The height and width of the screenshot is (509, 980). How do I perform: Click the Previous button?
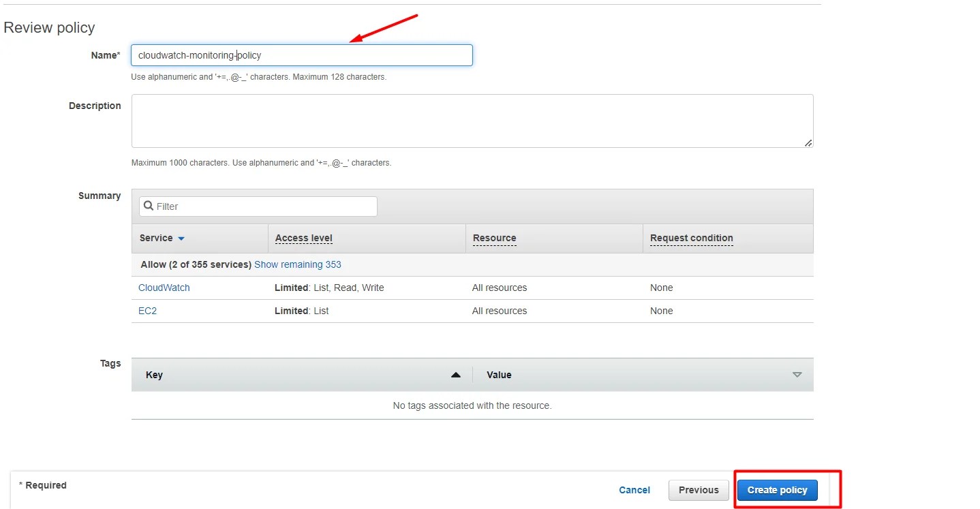coord(698,490)
